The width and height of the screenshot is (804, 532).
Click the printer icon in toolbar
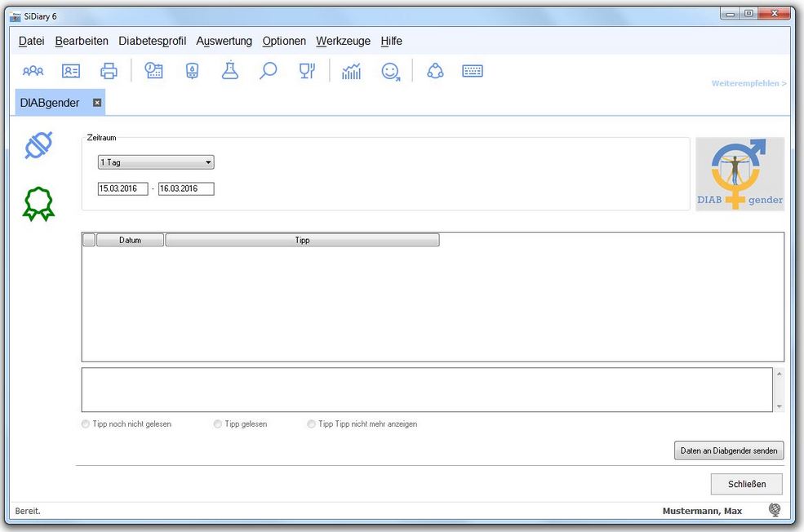[109, 71]
